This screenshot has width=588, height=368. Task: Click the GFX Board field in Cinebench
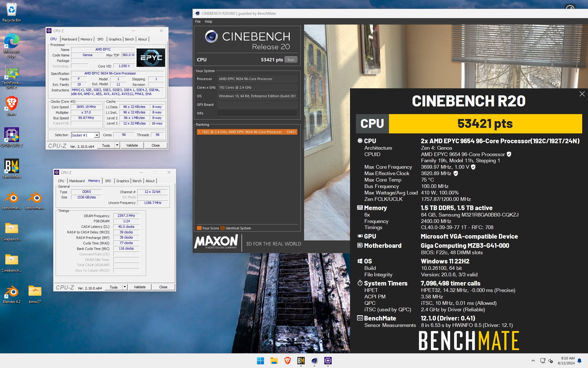(257, 105)
